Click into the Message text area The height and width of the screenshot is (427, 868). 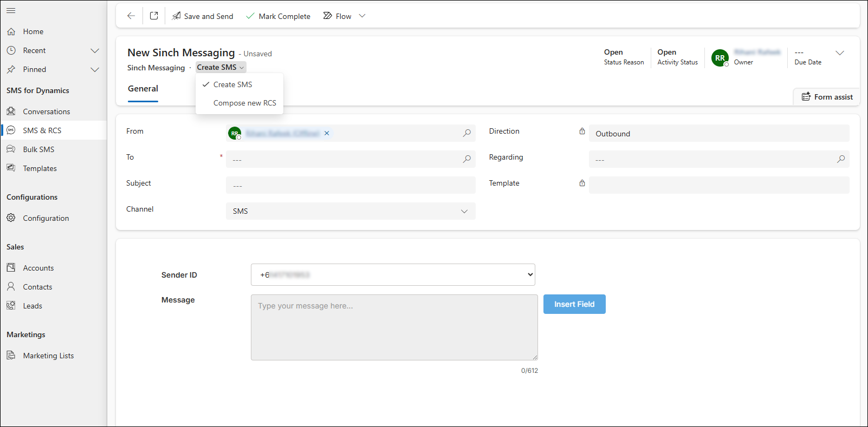[394, 327]
